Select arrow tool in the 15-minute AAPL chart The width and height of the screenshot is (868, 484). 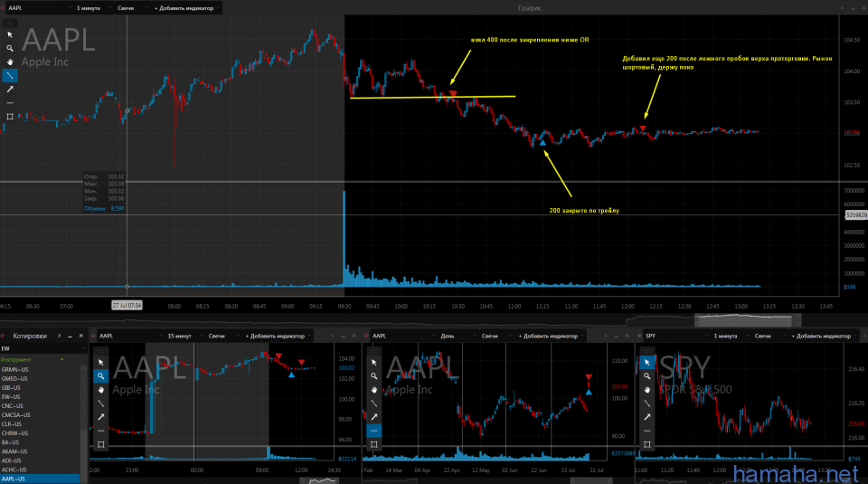coord(100,417)
